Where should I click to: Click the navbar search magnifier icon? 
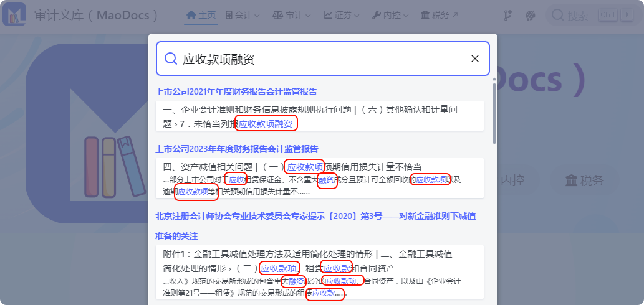(558, 16)
